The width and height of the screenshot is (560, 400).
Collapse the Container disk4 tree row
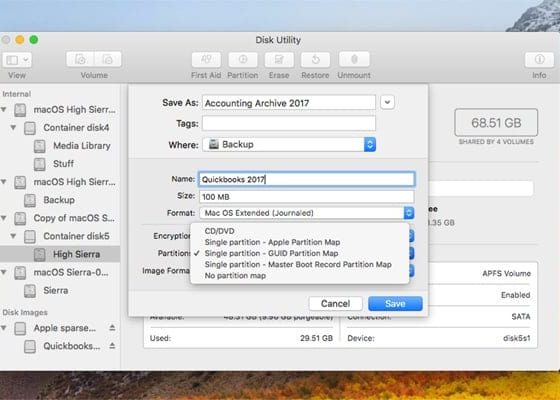(x=14, y=127)
